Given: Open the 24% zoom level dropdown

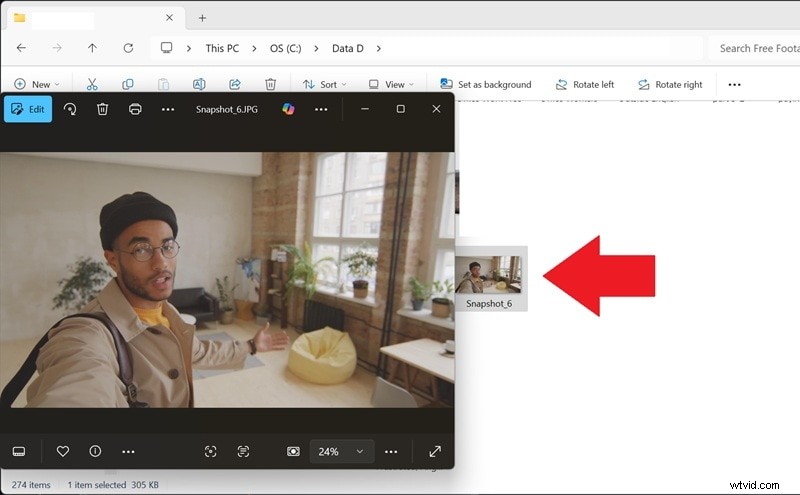Looking at the screenshot, I should 341,451.
